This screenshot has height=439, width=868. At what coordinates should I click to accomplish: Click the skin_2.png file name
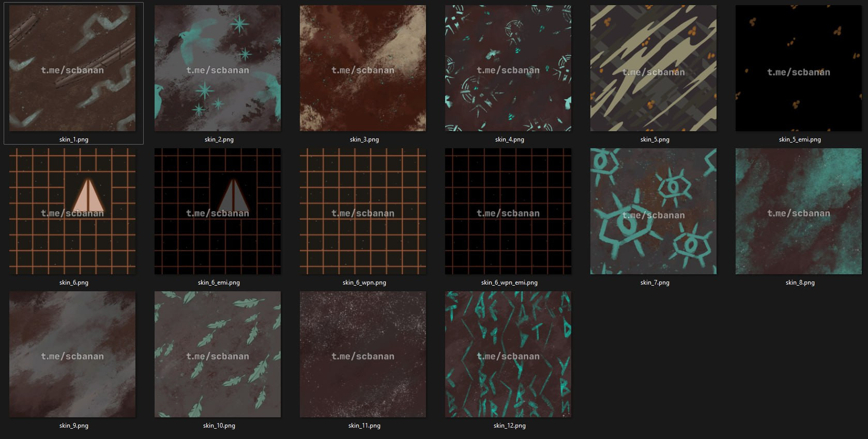(x=219, y=139)
